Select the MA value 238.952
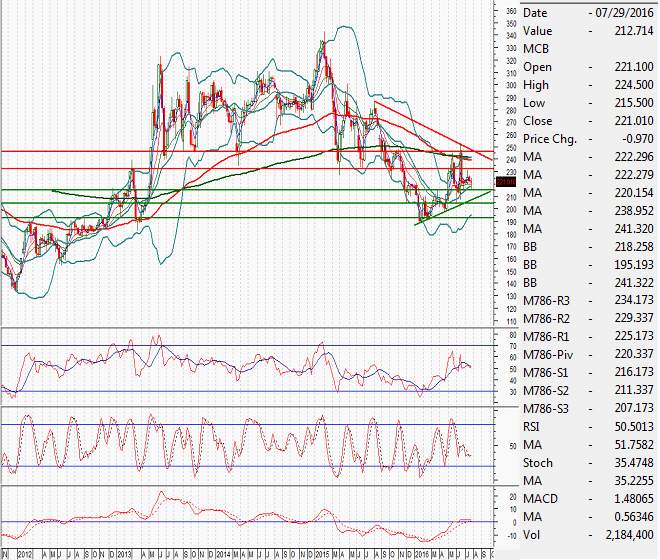The height and width of the screenshot is (560, 660). 633,211
